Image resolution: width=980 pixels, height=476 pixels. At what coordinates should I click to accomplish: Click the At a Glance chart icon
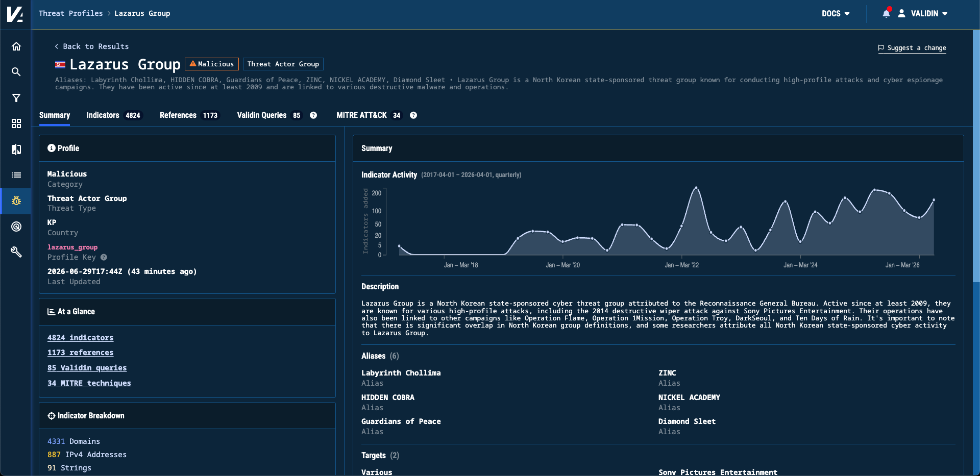coord(52,312)
